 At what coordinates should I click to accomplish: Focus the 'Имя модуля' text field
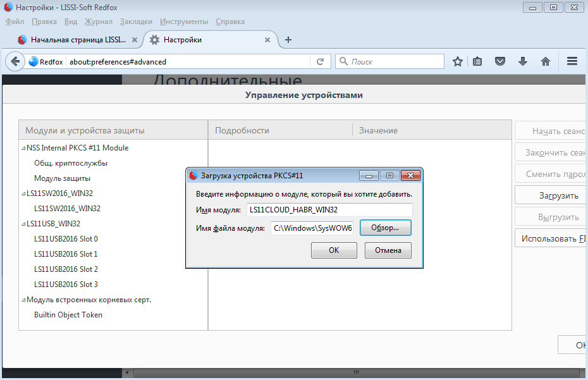(329, 210)
